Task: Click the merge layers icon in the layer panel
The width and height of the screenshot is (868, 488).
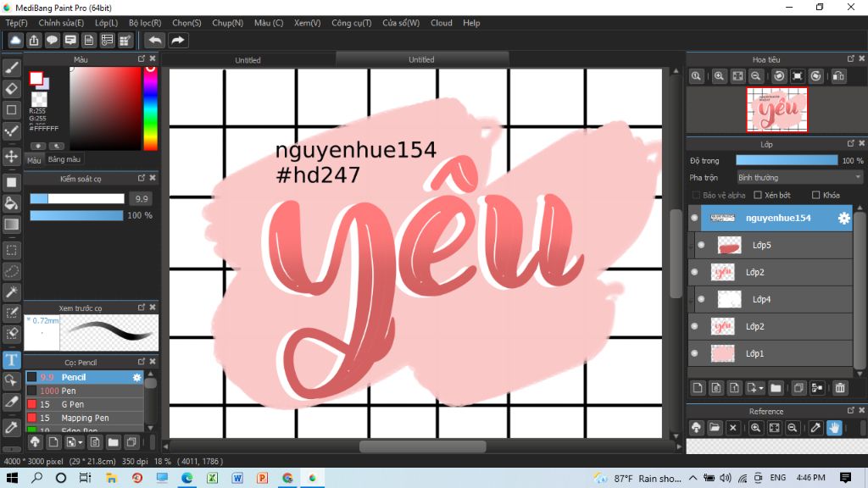Action: [x=817, y=388]
